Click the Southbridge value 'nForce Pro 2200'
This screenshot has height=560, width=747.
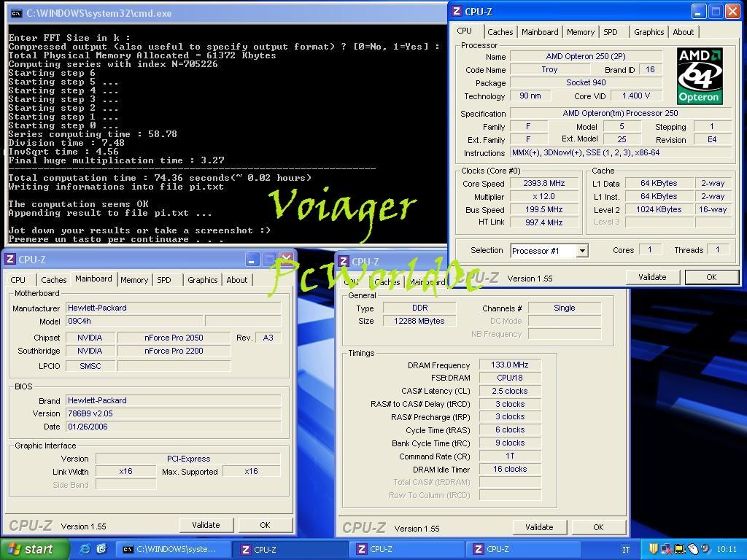tap(174, 351)
